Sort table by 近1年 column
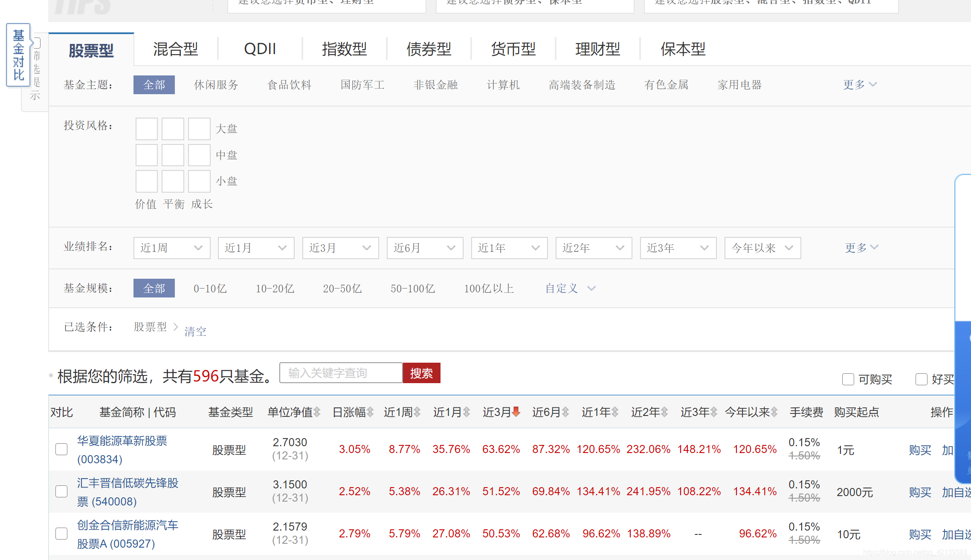 [x=600, y=412]
